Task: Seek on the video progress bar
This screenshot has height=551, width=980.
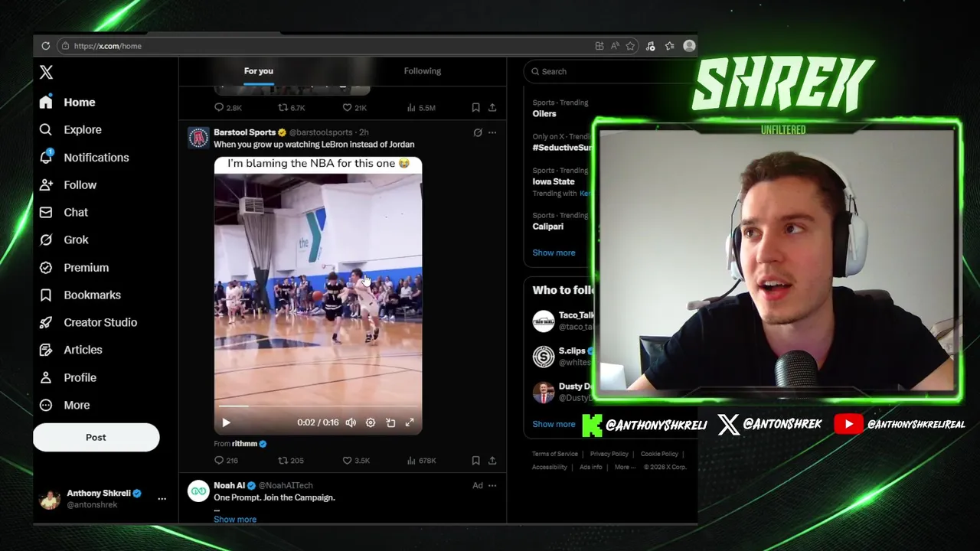Action: 318,406
